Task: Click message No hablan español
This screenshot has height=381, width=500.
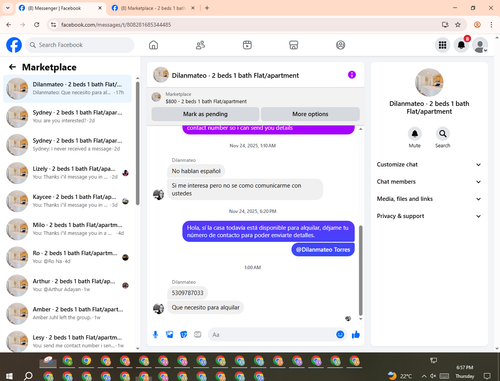Action: click(196, 171)
